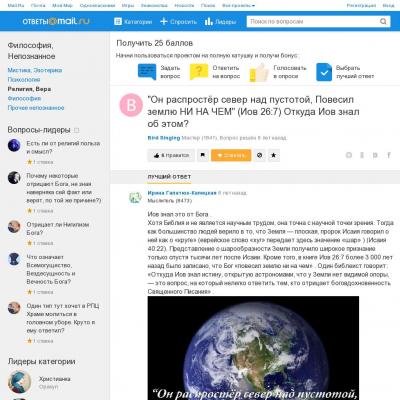The width and height of the screenshot is (400, 400).
Task: Share the question on Odnoklassniki
Action: point(362,155)
